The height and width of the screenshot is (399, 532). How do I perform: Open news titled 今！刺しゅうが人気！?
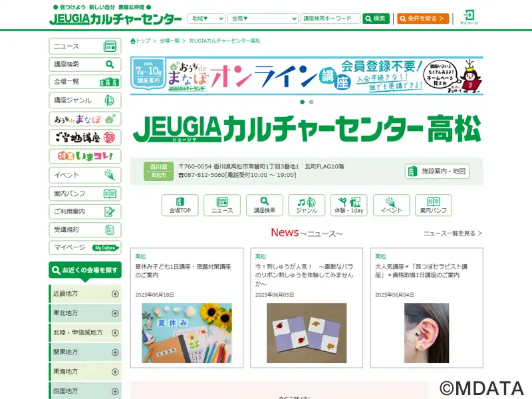305,275
